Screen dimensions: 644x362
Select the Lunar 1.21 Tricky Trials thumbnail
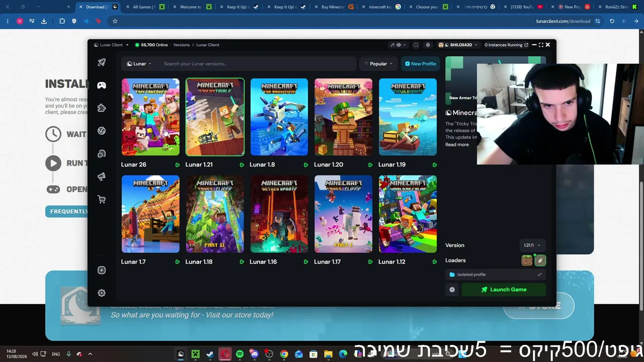tap(215, 117)
